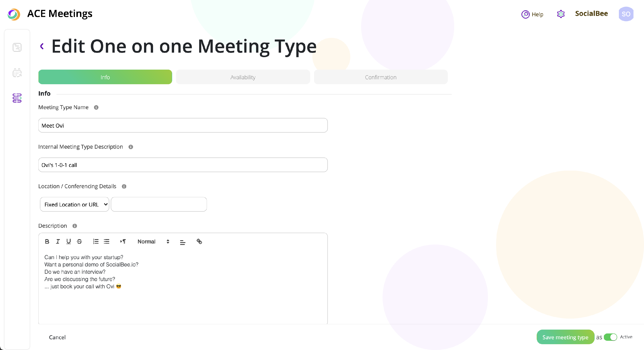Toggle text direction in description editor

(x=123, y=241)
